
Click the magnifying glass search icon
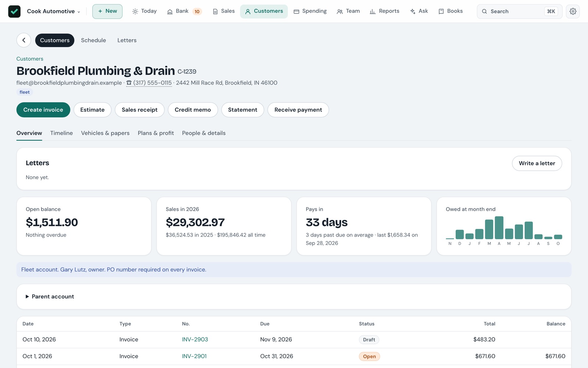484,11
